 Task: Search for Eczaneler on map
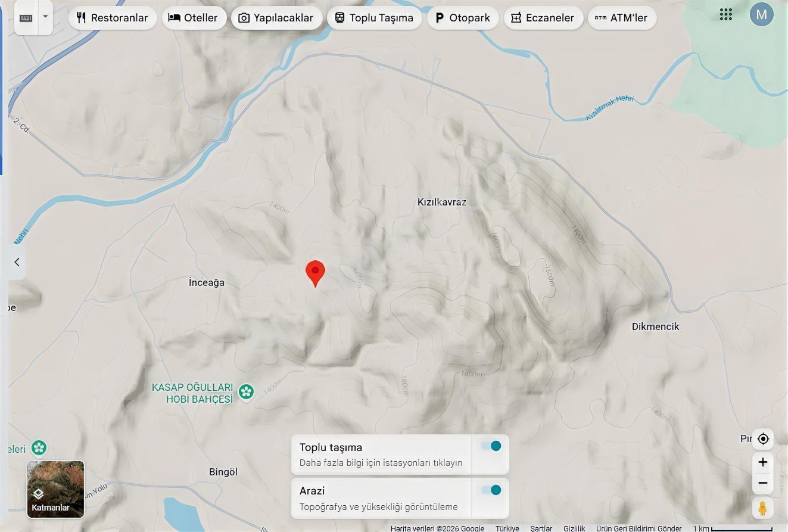tap(543, 18)
